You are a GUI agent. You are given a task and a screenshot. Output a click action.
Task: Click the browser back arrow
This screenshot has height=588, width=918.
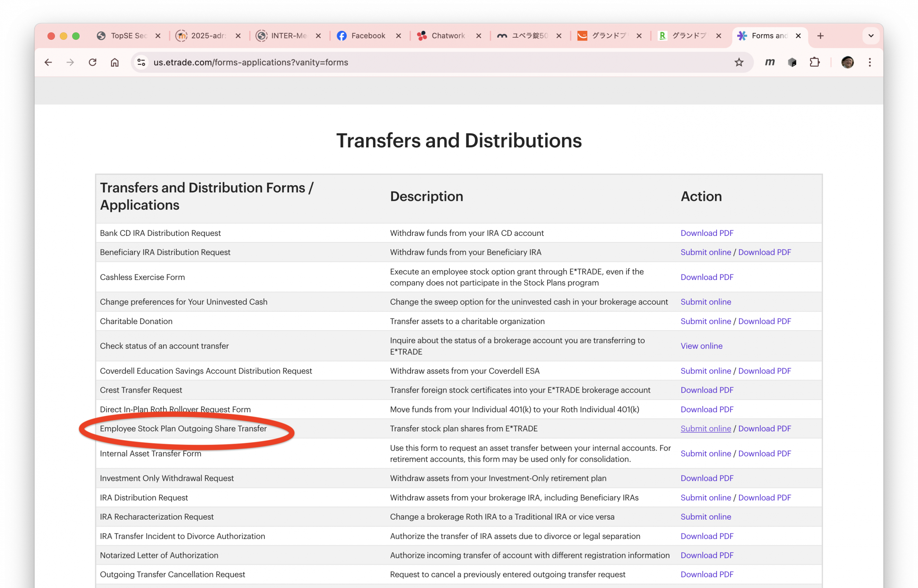[48, 62]
